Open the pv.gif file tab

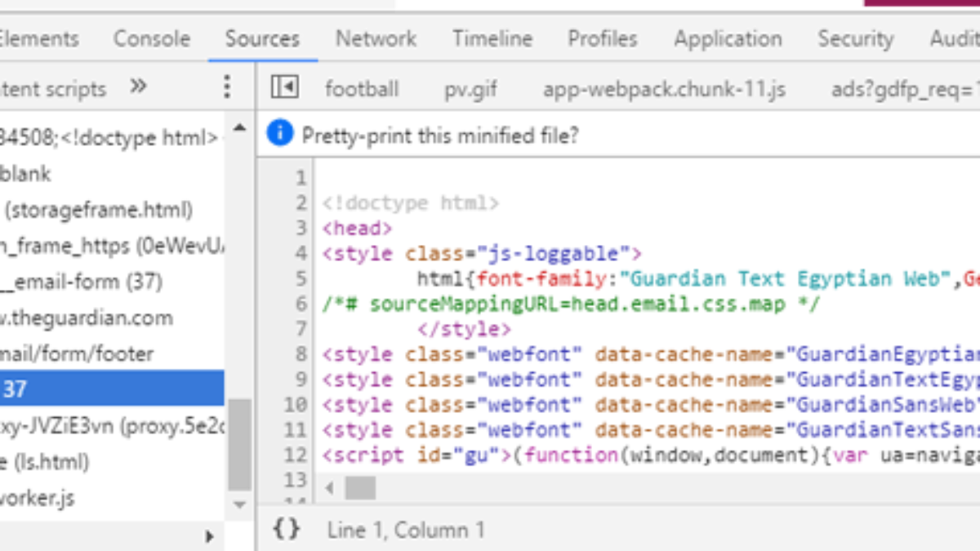470,89
